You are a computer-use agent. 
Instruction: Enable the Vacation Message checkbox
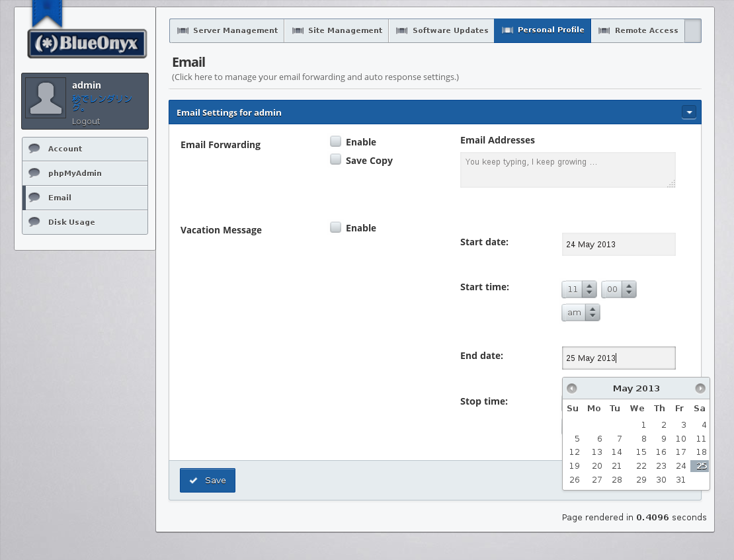tap(336, 227)
